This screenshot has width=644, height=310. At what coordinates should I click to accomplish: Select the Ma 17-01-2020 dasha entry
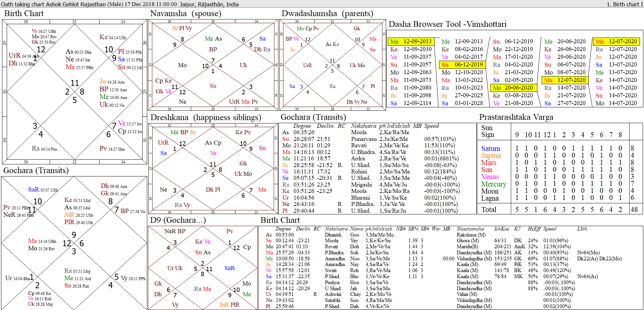tap(513, 57)
